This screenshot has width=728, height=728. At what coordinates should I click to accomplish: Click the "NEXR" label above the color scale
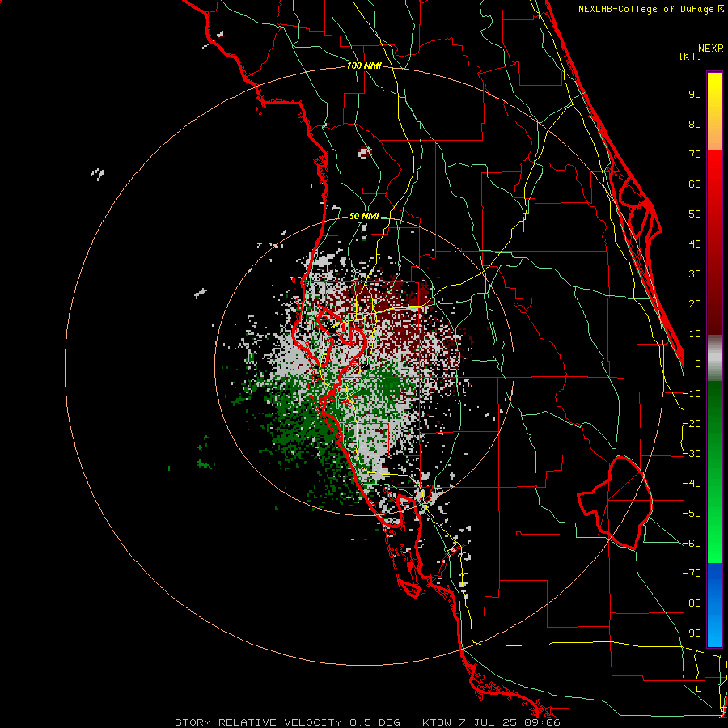click(x=711, y=49)
